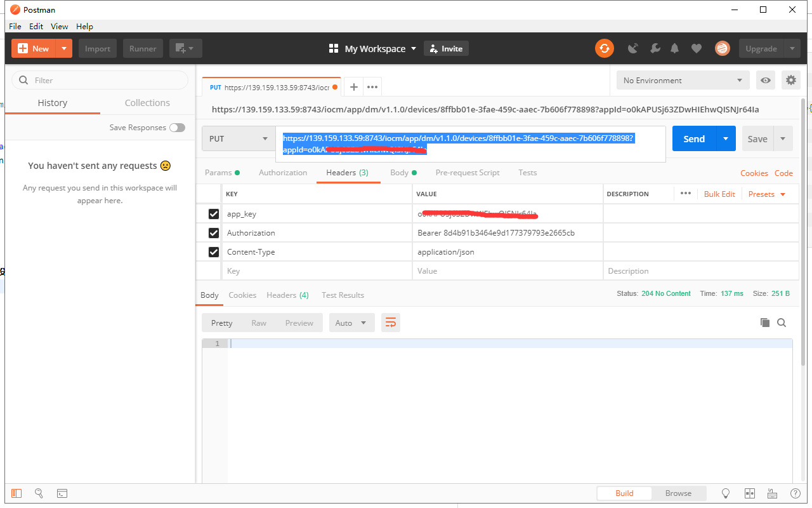Open the Help menu
The width and height of the screenshot is (812, 508).
(x=84, y=26)
